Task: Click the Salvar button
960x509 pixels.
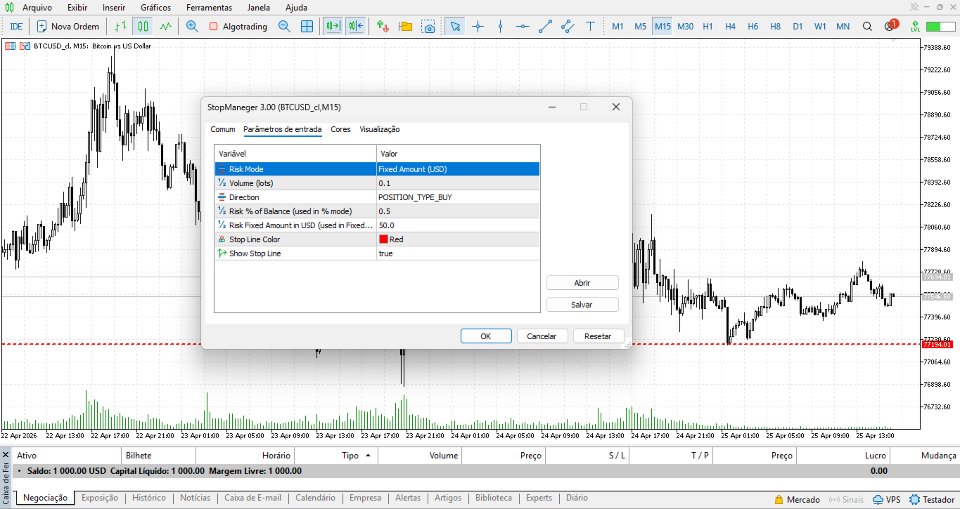Action: [x=582, y=304]
